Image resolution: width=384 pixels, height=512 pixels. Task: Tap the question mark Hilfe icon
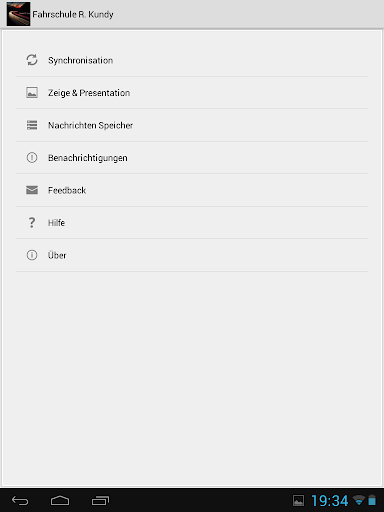(x=32, y=222)
